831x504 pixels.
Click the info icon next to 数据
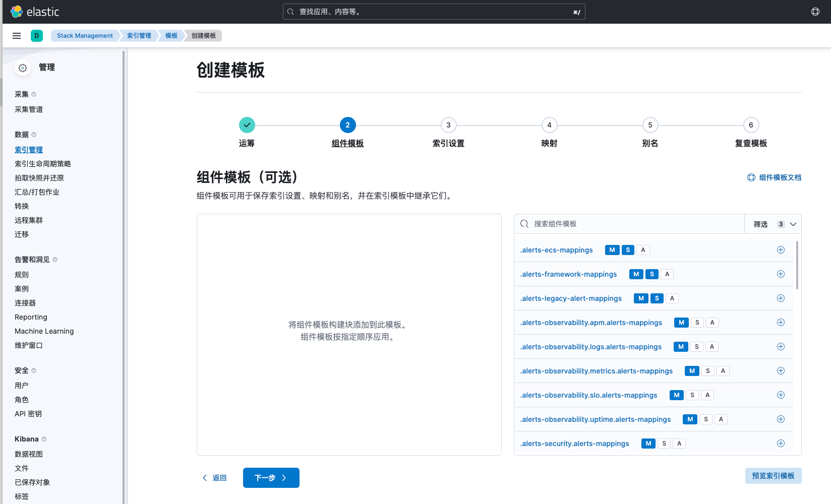point(34,135)
